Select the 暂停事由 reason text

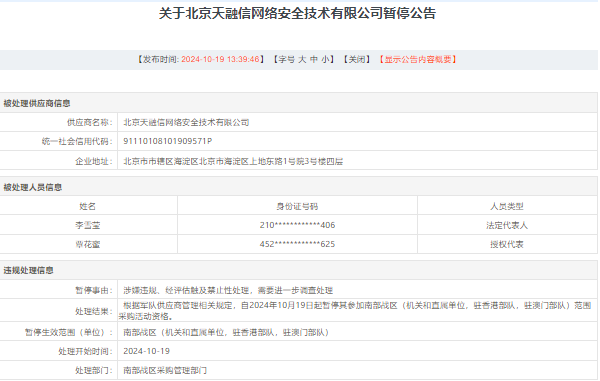[x=228, y=290]
